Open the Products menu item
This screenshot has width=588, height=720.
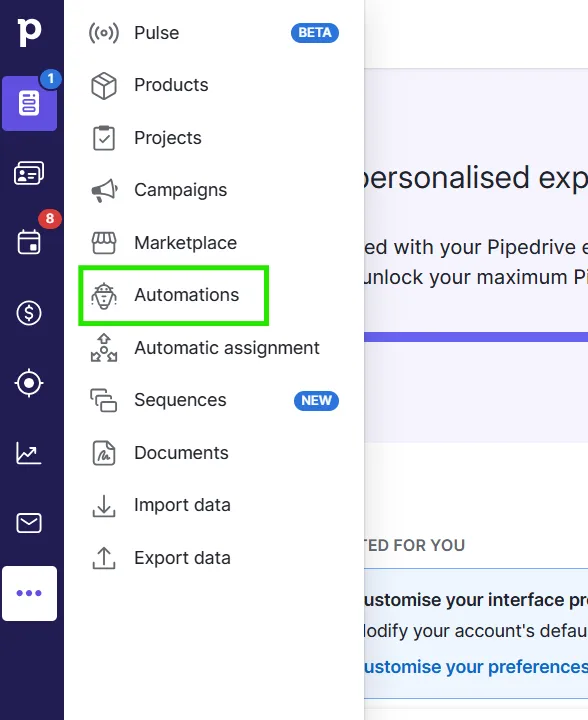click(214, 85)
